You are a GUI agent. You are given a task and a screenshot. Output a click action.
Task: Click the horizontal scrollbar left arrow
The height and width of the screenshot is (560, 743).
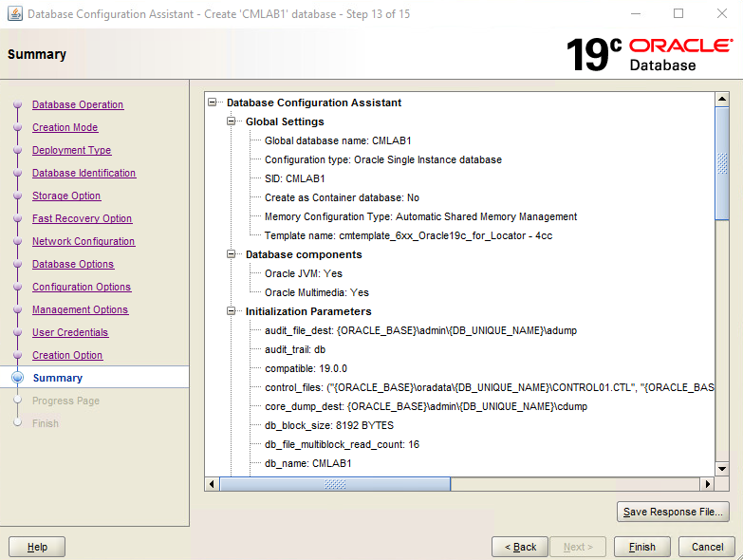(x=212, y=484)
